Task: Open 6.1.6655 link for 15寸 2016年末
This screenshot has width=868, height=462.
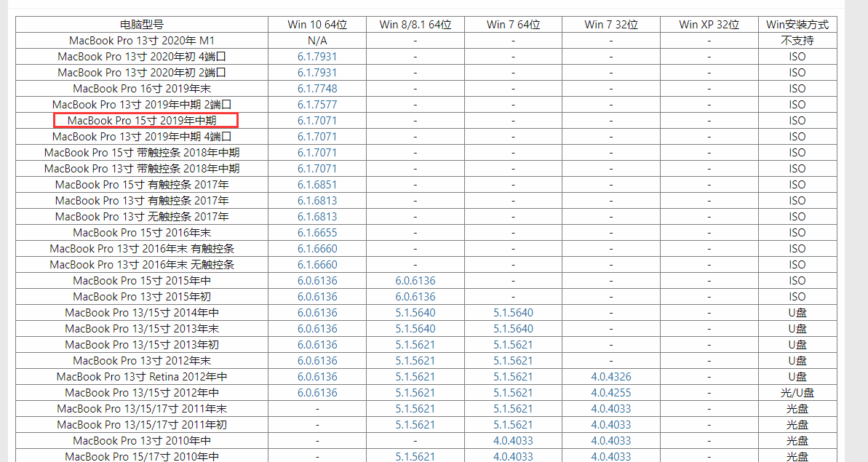Action: coord(317,233)
